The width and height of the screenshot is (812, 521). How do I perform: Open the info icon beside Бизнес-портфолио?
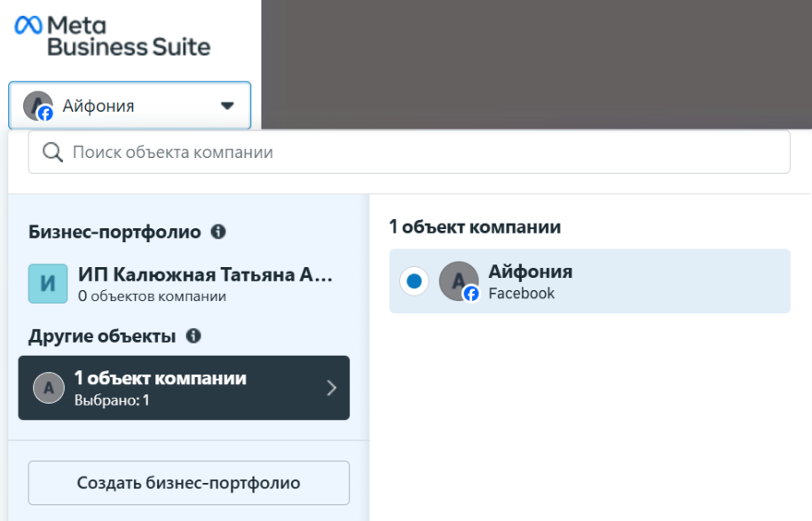click(x=218, y=232)
